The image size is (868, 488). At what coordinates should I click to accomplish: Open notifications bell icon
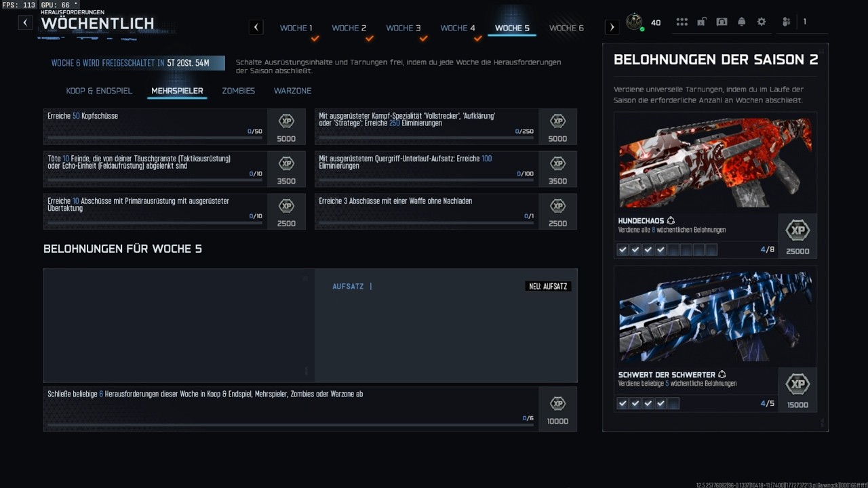742,22
